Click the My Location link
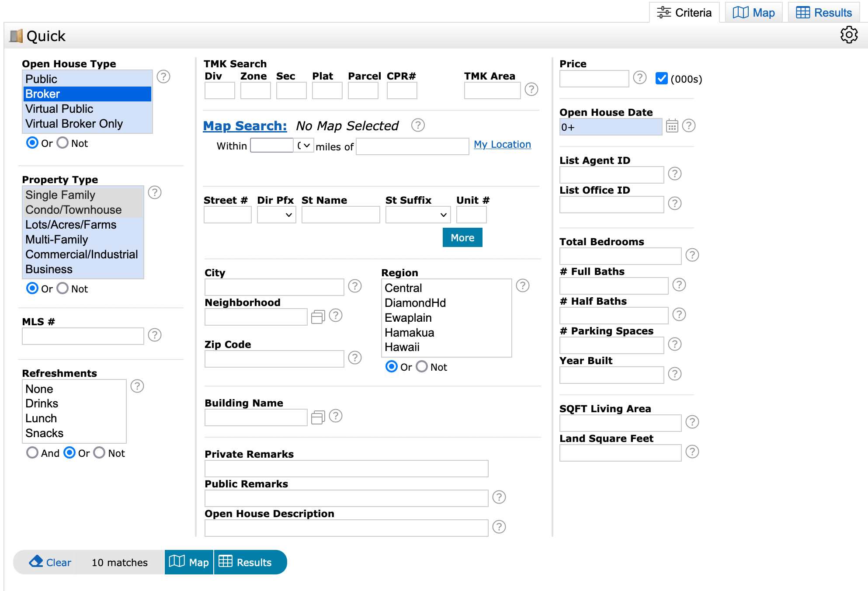Image resolution: width=868 pixels, height=591 pixels. coord(502,145)
